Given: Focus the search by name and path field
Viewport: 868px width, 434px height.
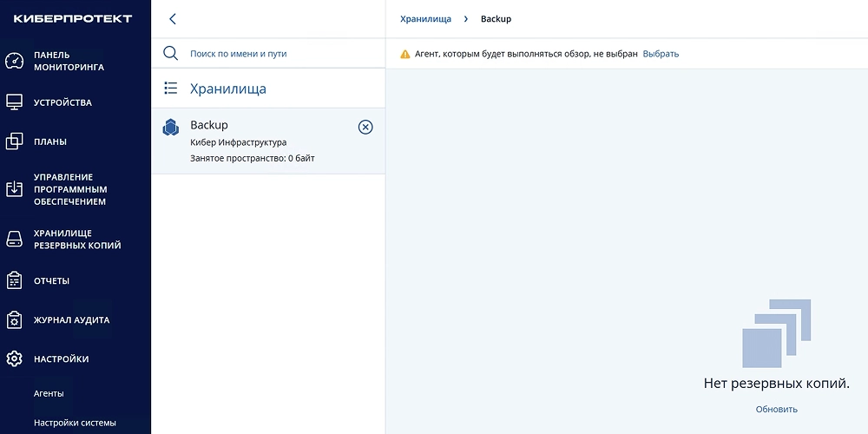Looking at the screenshot, I should click(x=278, y=54).
